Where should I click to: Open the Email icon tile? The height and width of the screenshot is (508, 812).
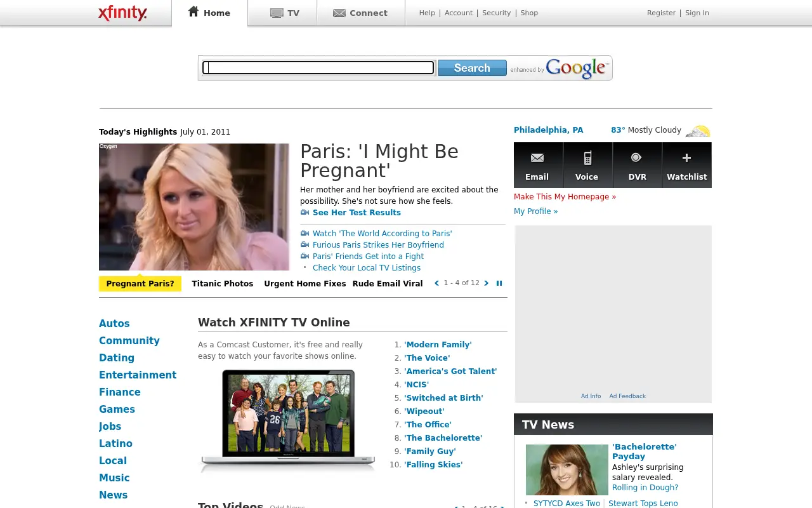coord(537,165)
